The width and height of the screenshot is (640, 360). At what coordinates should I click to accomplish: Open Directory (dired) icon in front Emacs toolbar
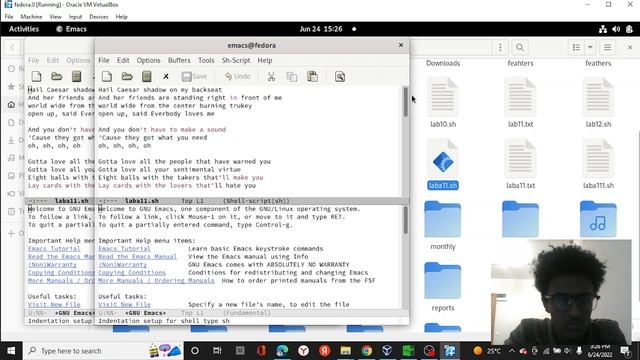pyautogui.click(x=147, y=76)
